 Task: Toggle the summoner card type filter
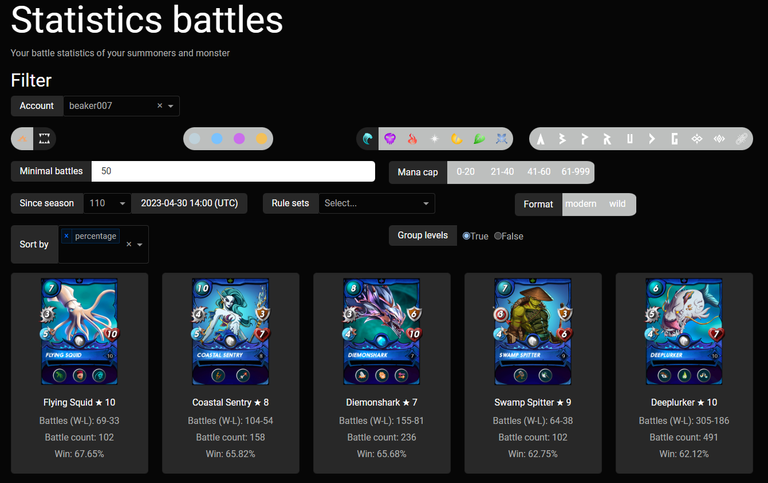pos(22,139)
